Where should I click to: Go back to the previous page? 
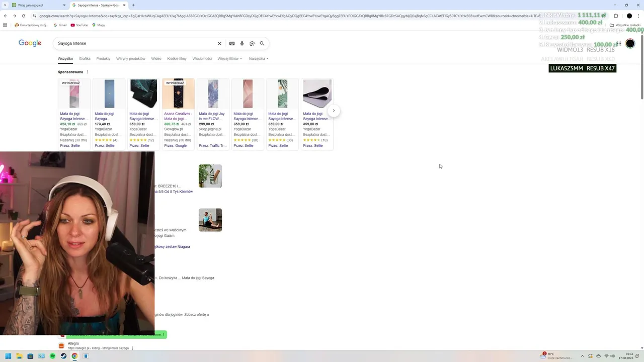(6, 16)
